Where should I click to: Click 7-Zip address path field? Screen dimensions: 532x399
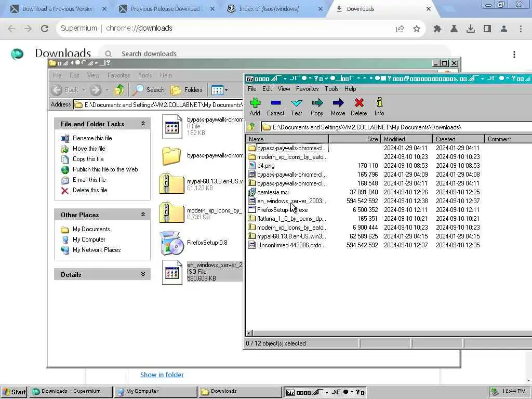coord(396,127)
